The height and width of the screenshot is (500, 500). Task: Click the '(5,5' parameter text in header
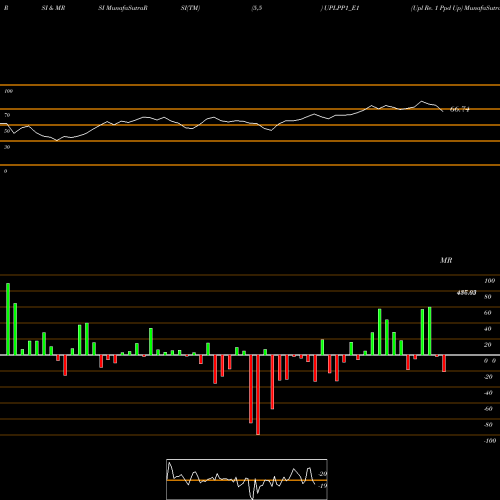point(257,8)
